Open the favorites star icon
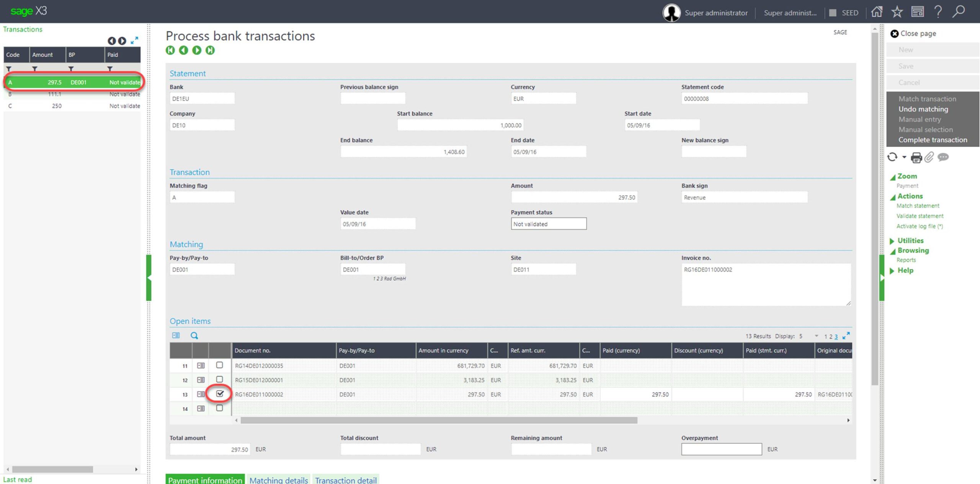 click(x=897, y=12)
